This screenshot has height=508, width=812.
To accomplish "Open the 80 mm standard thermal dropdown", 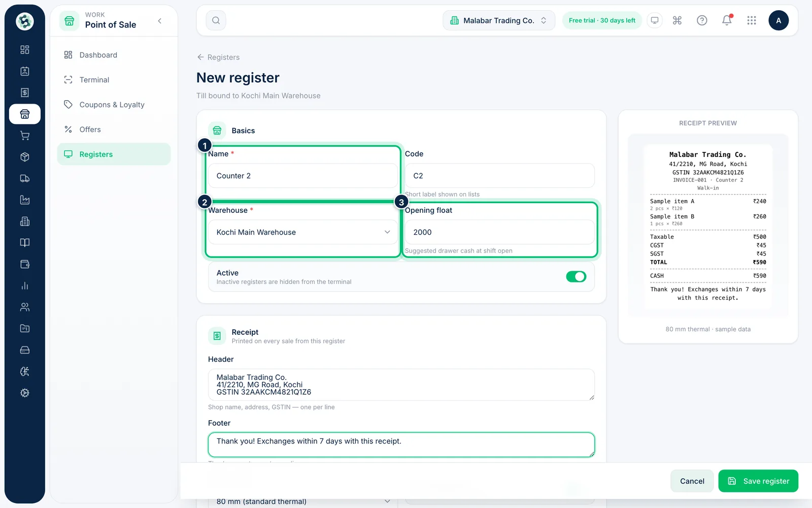I will pyautogui.click(x=303, y=501).
